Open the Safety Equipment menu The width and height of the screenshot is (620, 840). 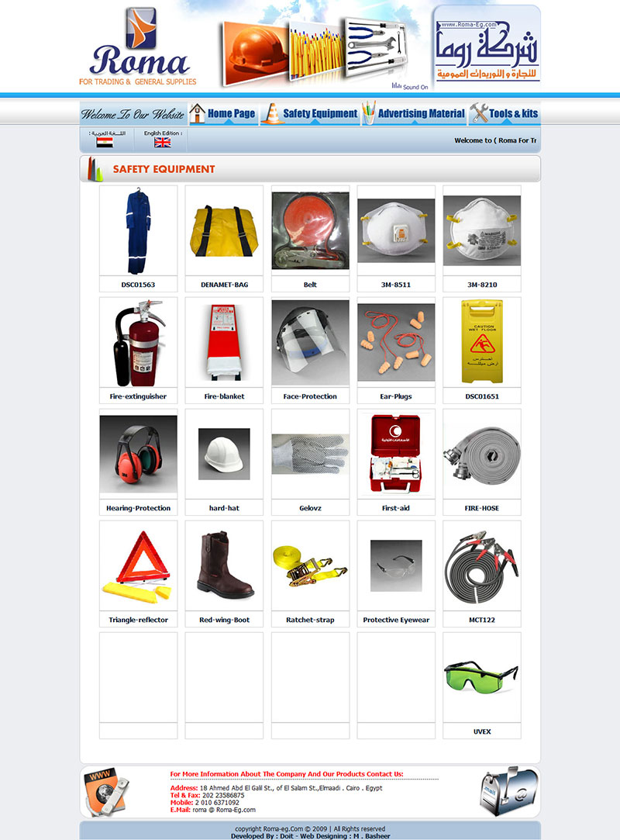point(311,113)
